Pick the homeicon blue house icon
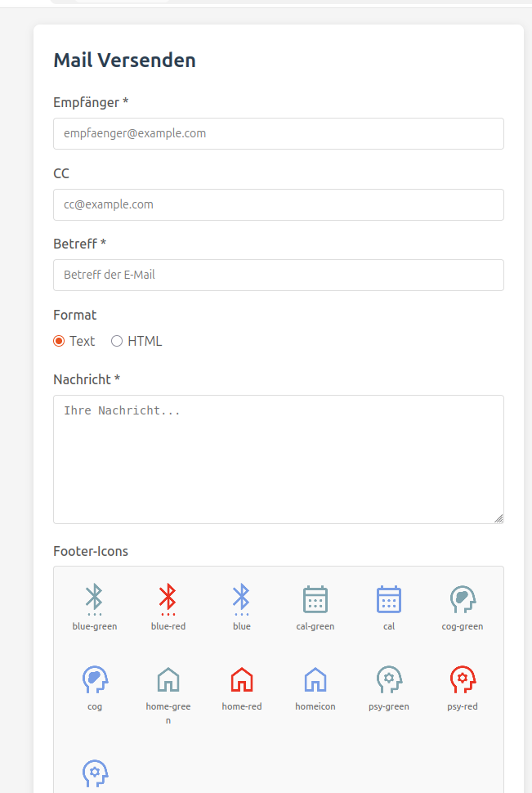 pyautogui.click(x=315, y=679)
